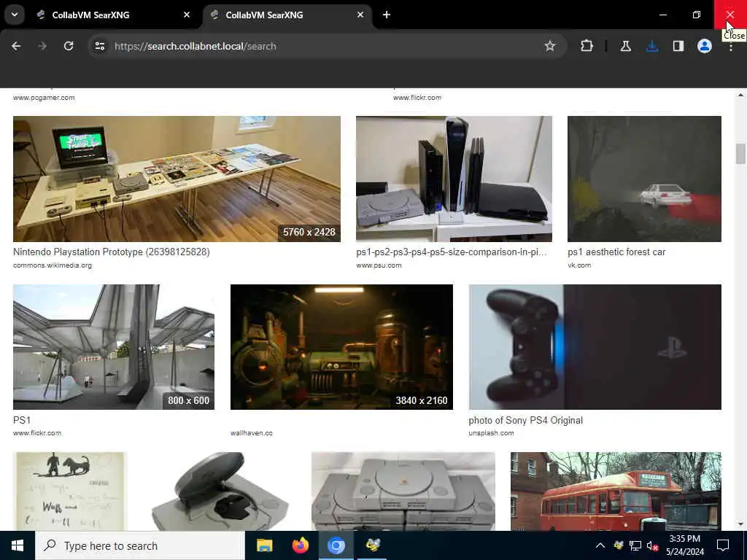Click the 'ps1-ps2-ps3-ps4-ps5-size-comparison' title
747x560 pixels.
(452, 252)
